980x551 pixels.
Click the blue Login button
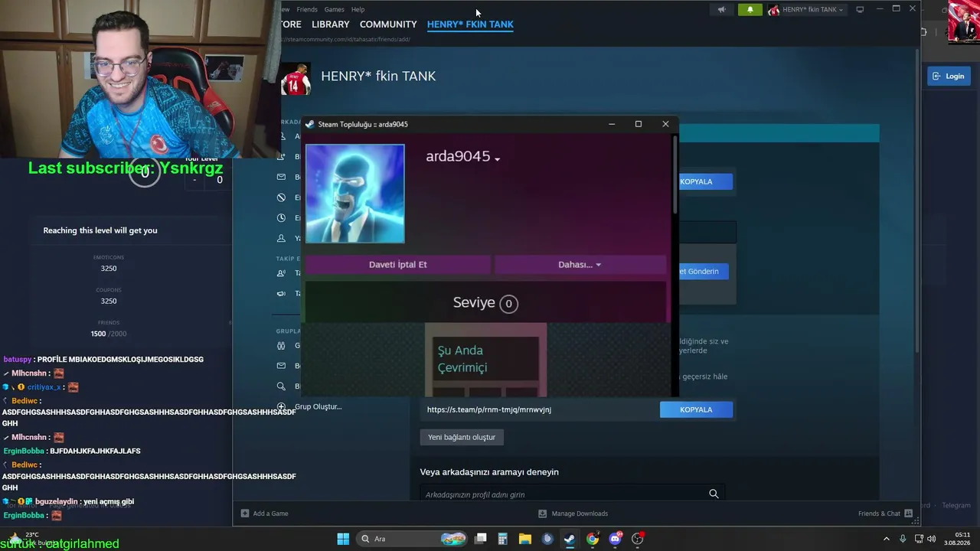tap(949, 76)
